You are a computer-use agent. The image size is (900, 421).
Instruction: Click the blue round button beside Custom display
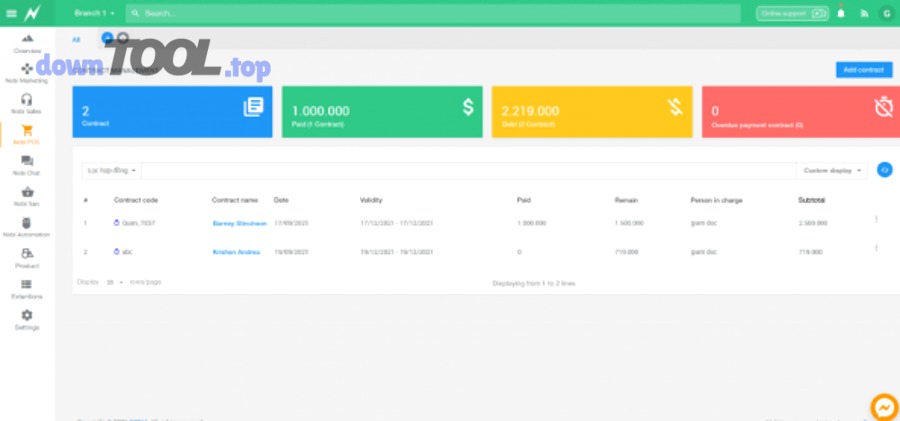pos(884,170)
